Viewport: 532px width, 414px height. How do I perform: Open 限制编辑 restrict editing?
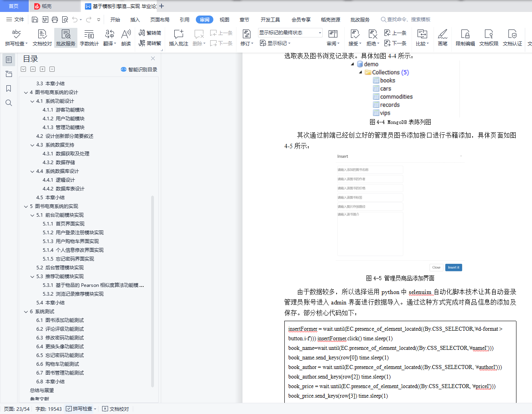[x=465, y=38]
